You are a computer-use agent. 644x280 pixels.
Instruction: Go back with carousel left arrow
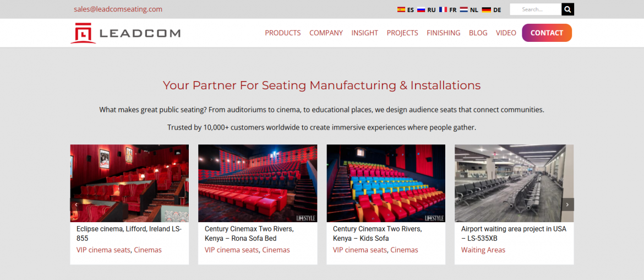coord(77,204)
